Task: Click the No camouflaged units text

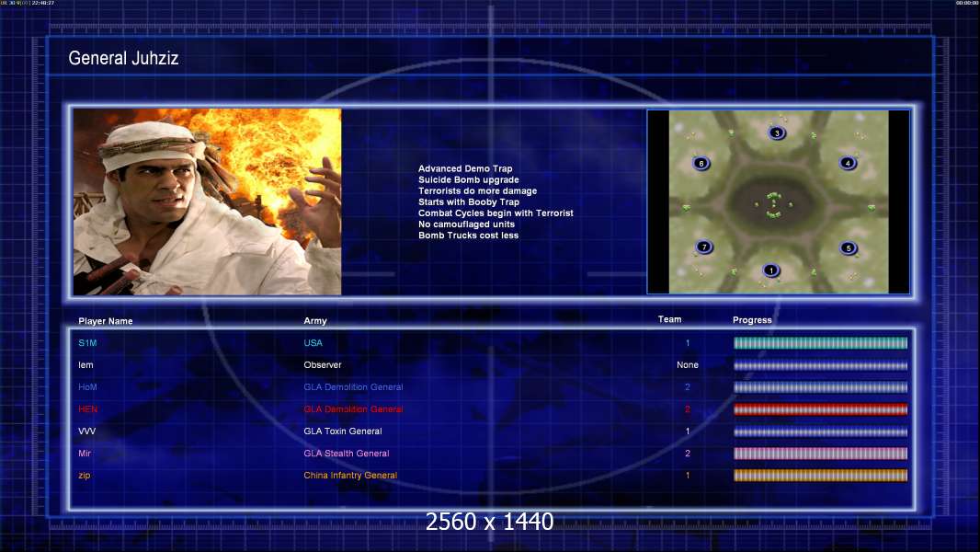Action: (x=466, y=224)
